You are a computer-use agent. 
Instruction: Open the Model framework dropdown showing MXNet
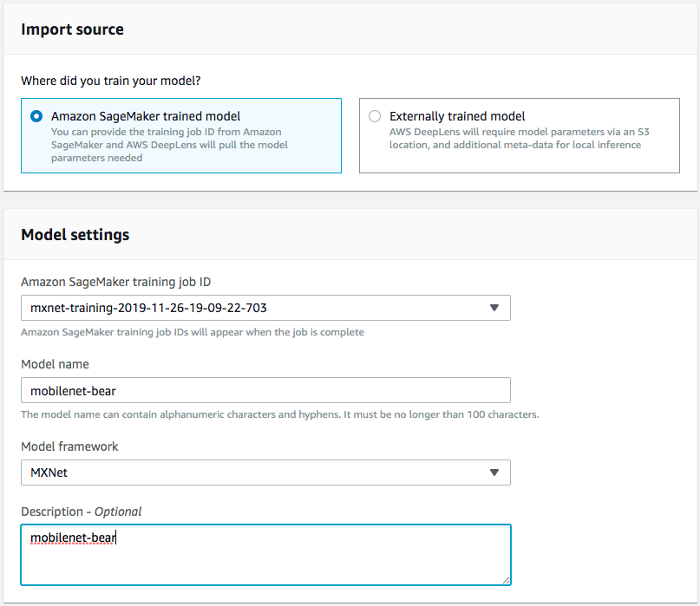265,472
